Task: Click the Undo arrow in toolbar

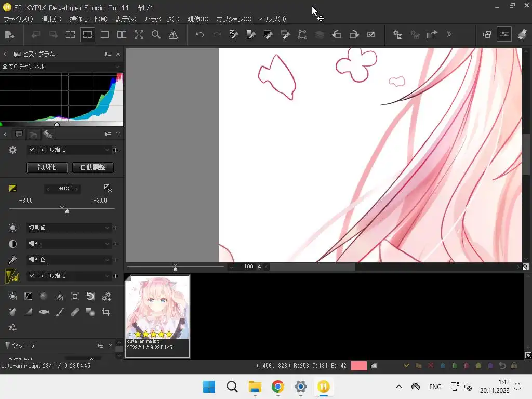Action: click(x=200, y=35)
